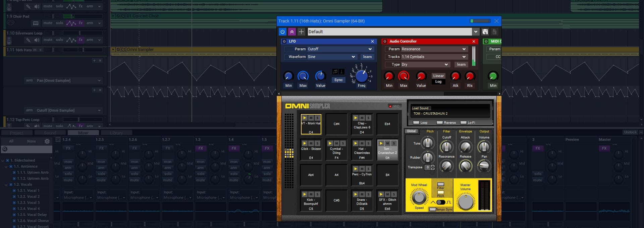Screen dimensions: 644x228
Task: Click the piano keys icon on Choir Pad track
Action: (x=36, y=23)
